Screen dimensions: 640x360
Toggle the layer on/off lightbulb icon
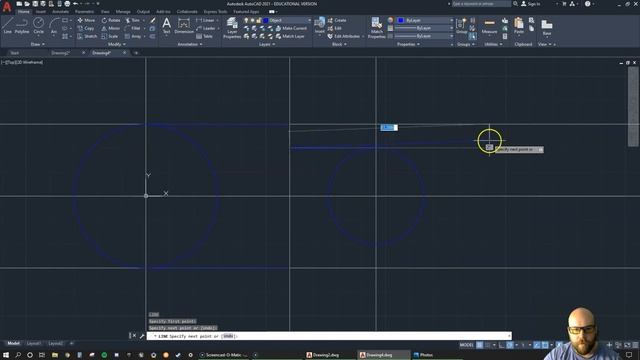click(246, 20)
